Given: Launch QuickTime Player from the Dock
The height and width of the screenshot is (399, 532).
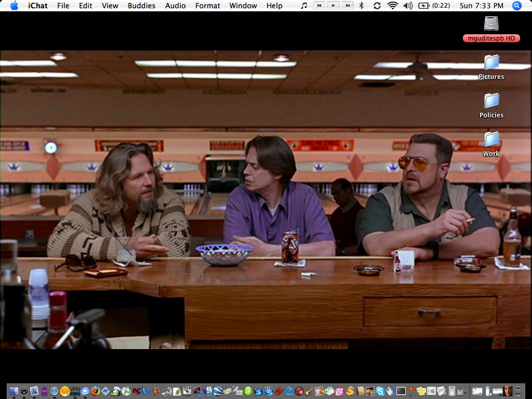Looking at the screenshot, I should point(289,391).
